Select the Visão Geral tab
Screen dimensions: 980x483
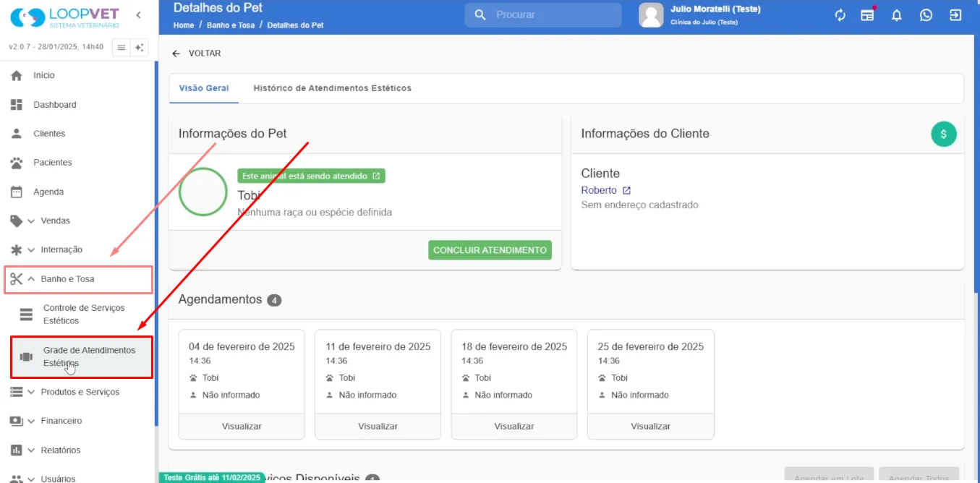click(x=204, y=88)
